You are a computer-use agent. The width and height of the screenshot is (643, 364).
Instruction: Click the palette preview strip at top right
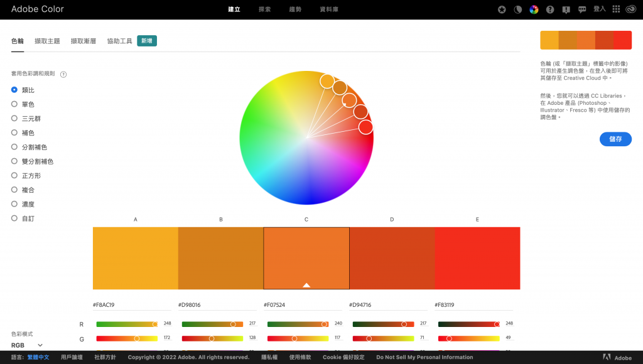click(x=586, y=40)
